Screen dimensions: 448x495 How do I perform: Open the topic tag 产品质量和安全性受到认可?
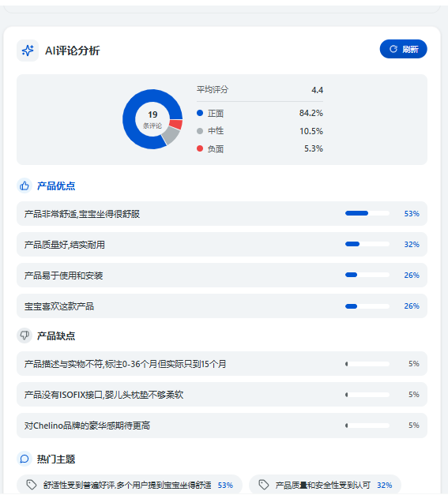click(x=325, y=485)
